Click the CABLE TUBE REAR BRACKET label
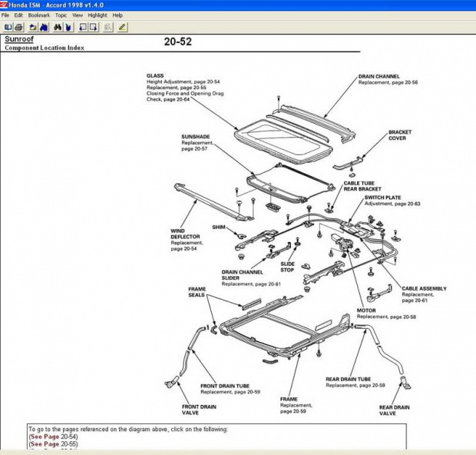The height and width of the screenshot is (455, 476). 362,186
